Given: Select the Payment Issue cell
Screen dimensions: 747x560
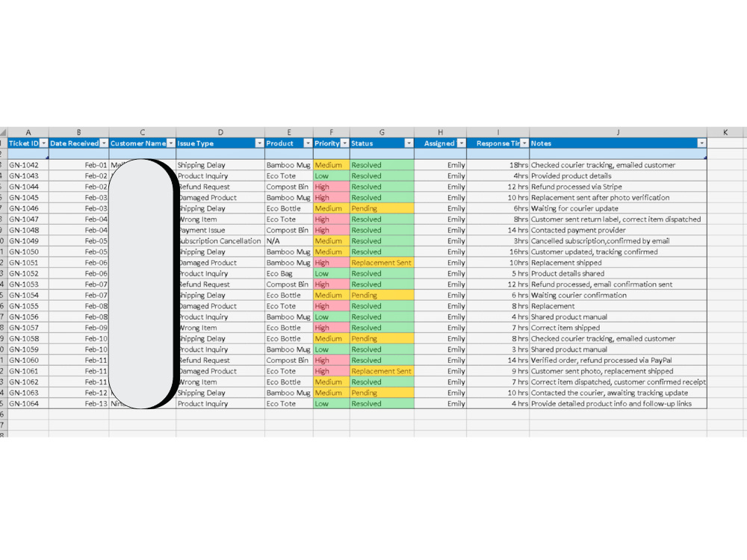Looking at the screenshot, I should point(220,230).
